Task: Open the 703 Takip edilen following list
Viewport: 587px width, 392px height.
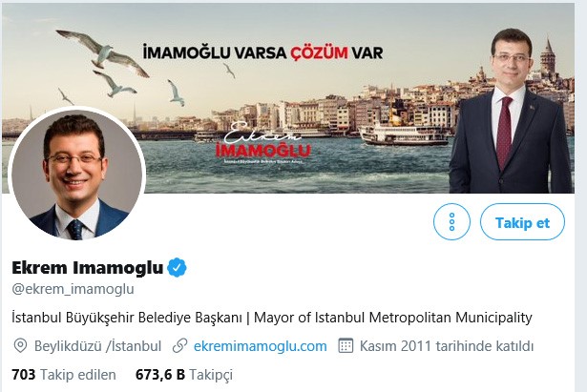Action: tap(64, 375)
